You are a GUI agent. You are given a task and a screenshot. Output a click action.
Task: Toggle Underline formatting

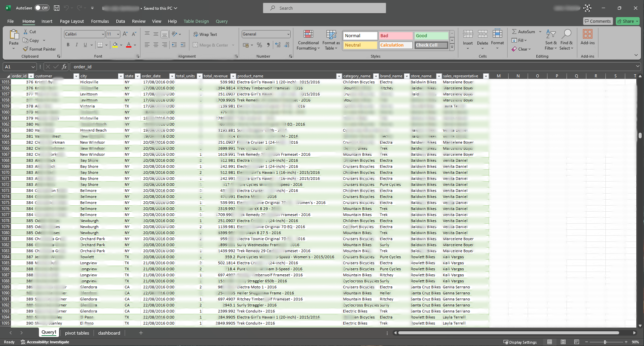85,45
